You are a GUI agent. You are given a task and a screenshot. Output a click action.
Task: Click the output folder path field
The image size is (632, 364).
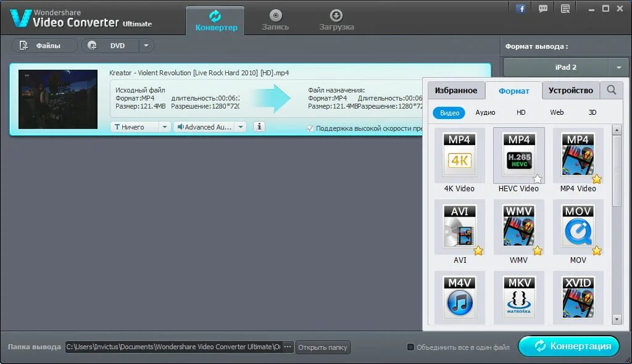coord(173,347)
